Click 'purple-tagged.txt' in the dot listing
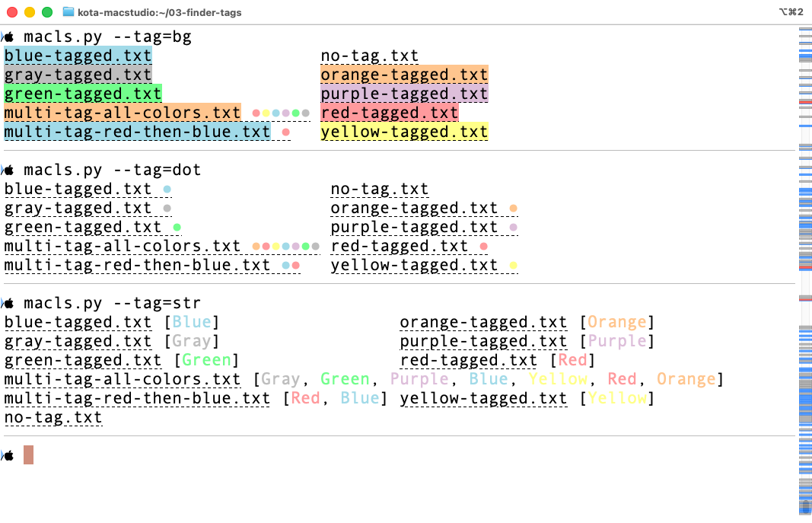 (x=414, y=228)
